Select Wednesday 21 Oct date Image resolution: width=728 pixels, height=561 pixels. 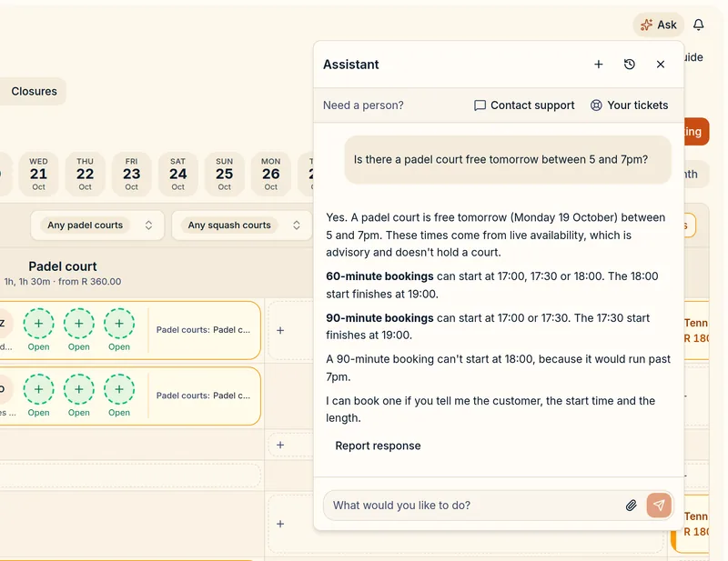(38, 174)
